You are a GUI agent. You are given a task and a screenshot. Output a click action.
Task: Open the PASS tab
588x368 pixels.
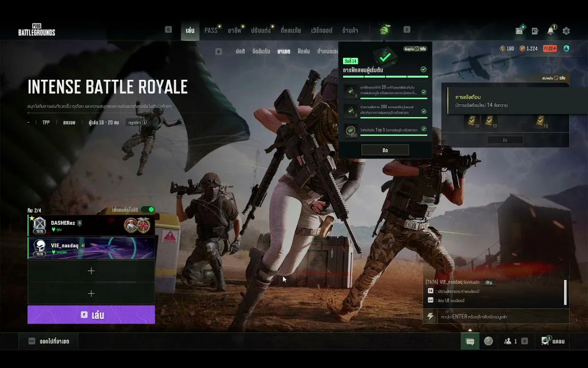coord(211,31)
